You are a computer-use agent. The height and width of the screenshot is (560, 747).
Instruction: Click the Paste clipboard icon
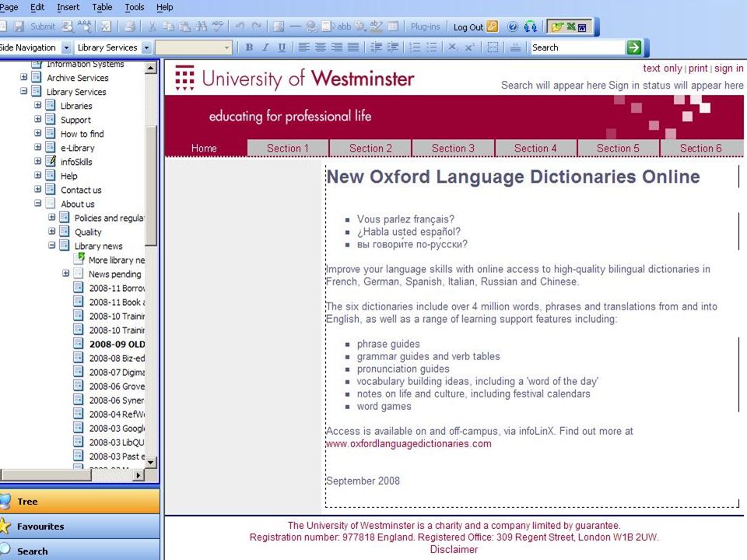[x=184, y=26]
